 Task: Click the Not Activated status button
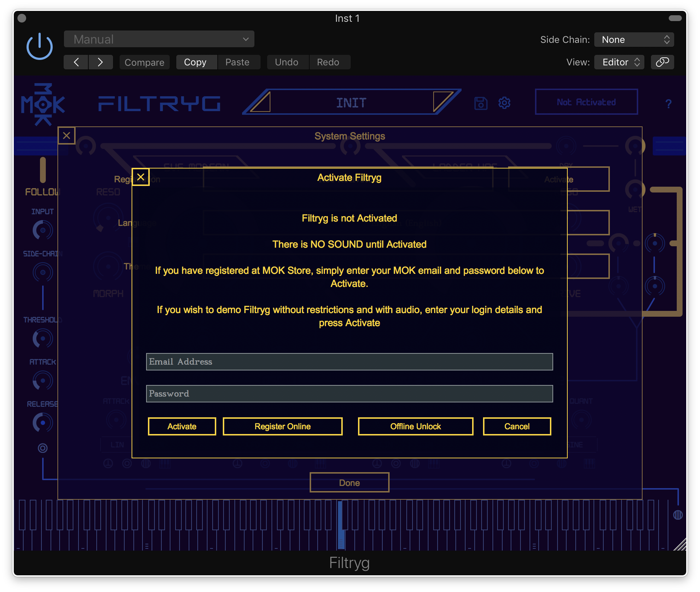(x=586, y=102)
